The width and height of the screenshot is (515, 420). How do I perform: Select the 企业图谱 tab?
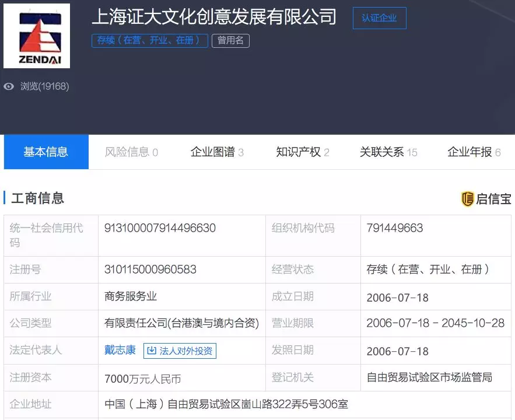(217, 152)
